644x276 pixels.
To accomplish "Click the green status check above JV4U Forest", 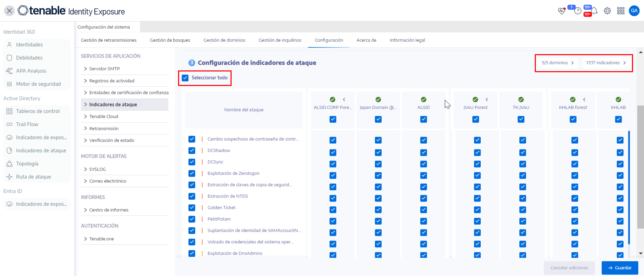I will click(475, 100).
